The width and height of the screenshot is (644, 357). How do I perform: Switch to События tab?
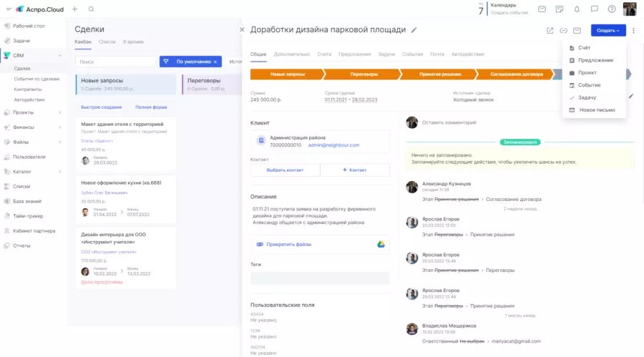click(412, 54)
